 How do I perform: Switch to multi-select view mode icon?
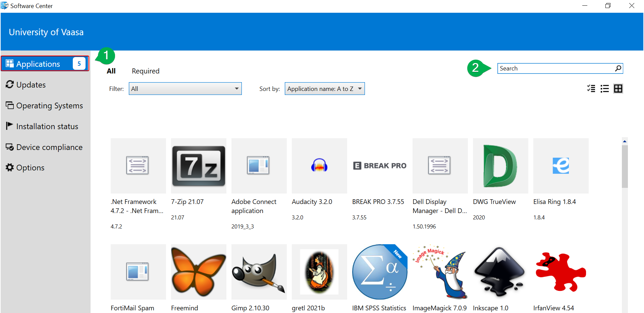tap(591, 89)
